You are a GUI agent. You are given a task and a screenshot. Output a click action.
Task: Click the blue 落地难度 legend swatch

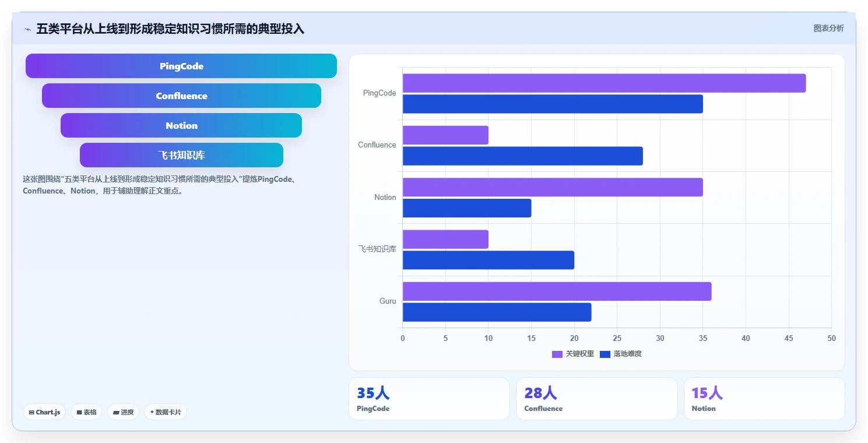[x=605, y=354]
